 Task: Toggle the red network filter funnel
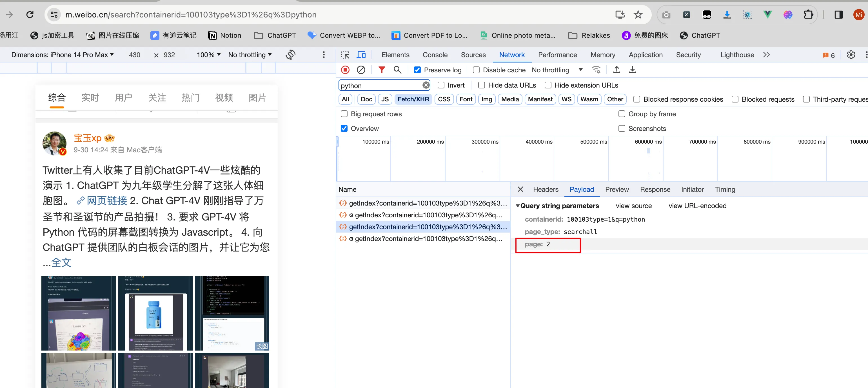[x=381, y=70]
